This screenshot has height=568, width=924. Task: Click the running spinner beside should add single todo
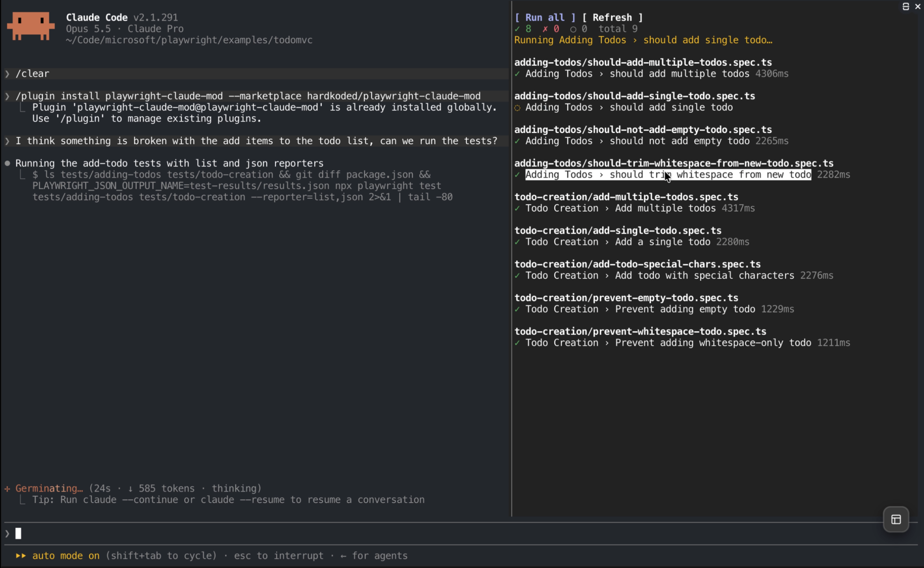(518, 108)
